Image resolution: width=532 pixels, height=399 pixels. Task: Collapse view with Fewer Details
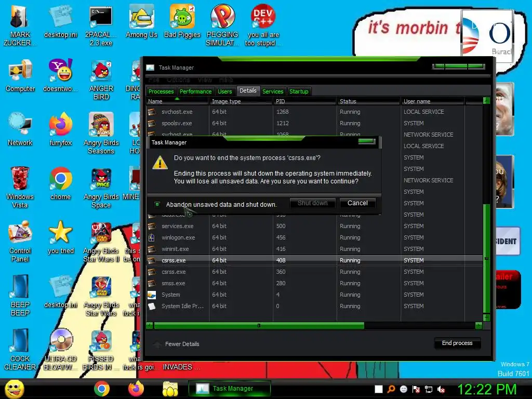pos(177,344)
